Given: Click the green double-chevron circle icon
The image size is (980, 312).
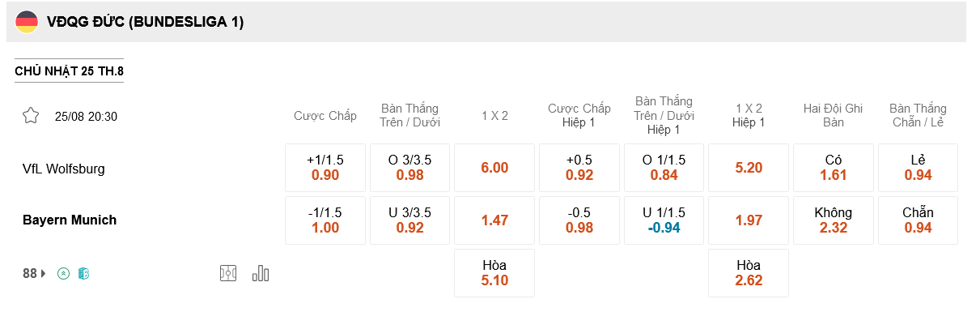Looking at the screenshot, I should [64, 274].
